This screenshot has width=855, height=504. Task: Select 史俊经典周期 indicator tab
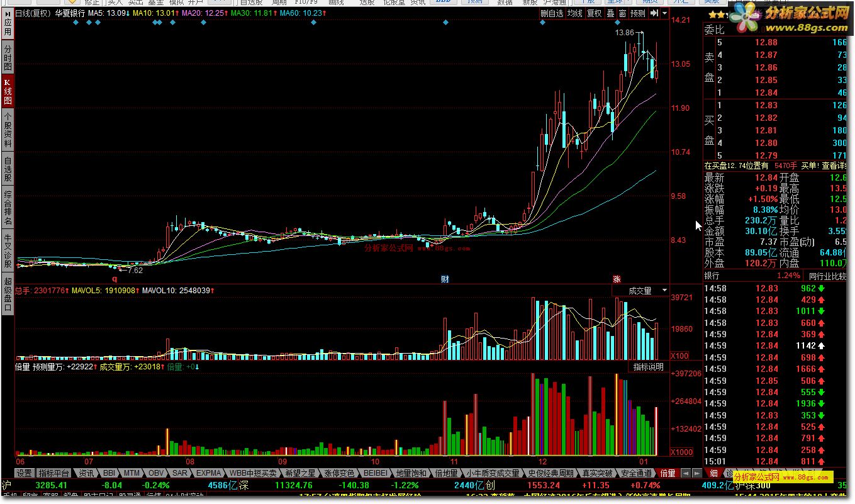tap(550, 473)
